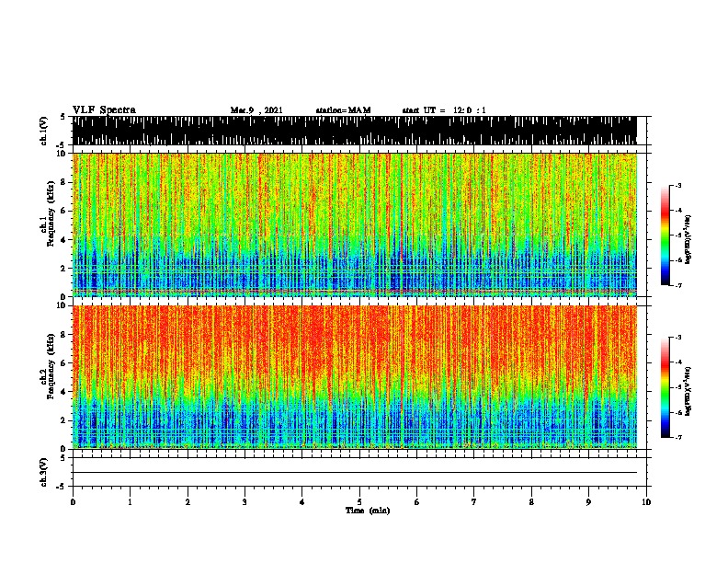Click time axis tick label "5"

tap(359, 502)
